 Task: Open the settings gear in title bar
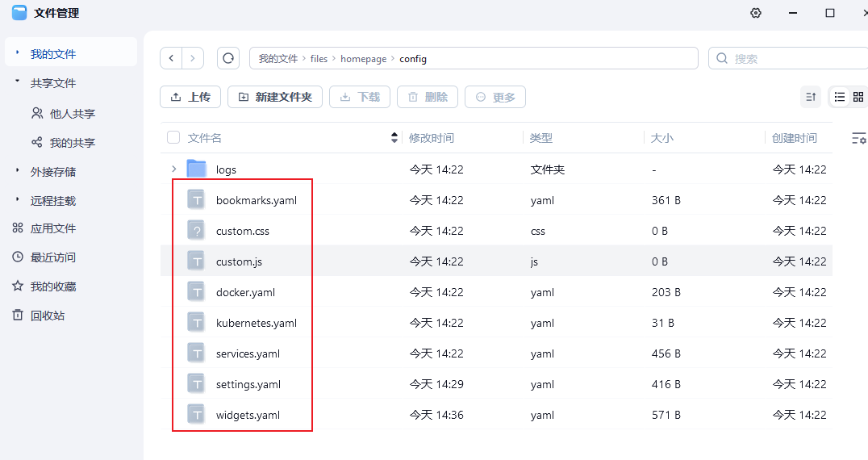click(755, 13)
